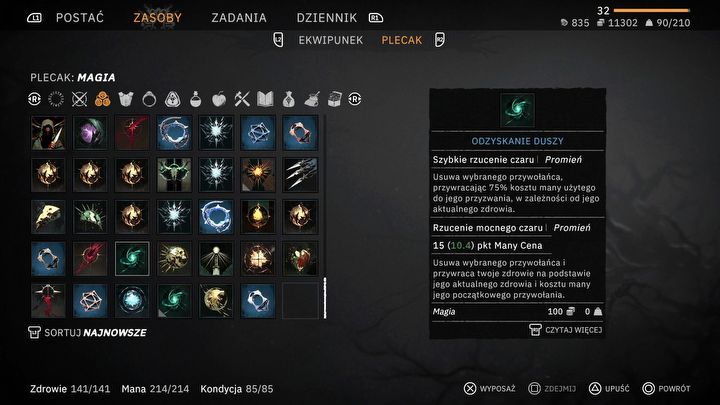Select the treasure chest filter icon

(335, 99)
